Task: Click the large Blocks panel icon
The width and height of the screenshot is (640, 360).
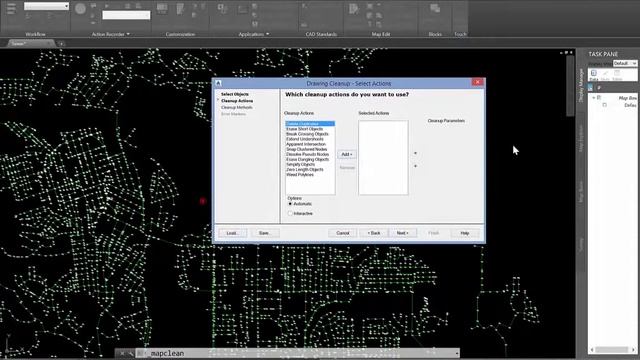Action: [435, 9]
